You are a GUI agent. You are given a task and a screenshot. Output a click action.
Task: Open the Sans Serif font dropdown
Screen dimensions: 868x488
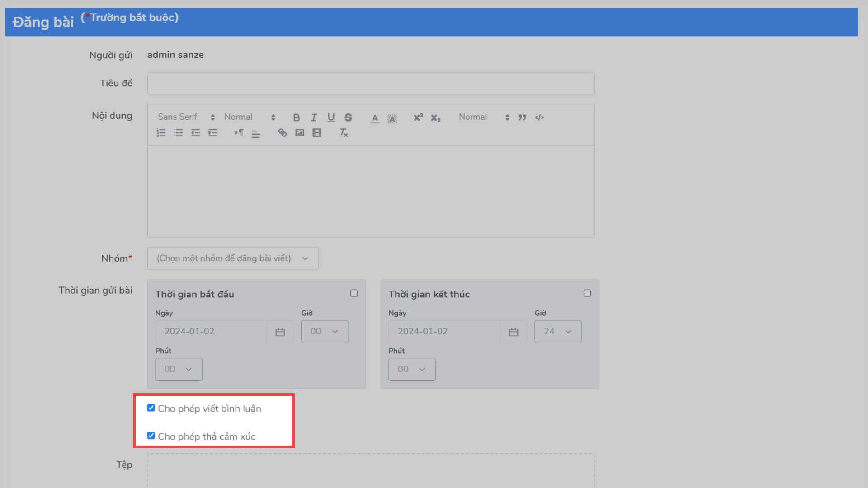(x=186, y=117)
